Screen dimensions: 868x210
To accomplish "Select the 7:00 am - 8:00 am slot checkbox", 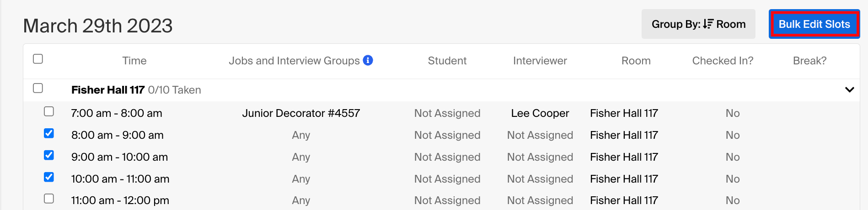I will [49, 111].
